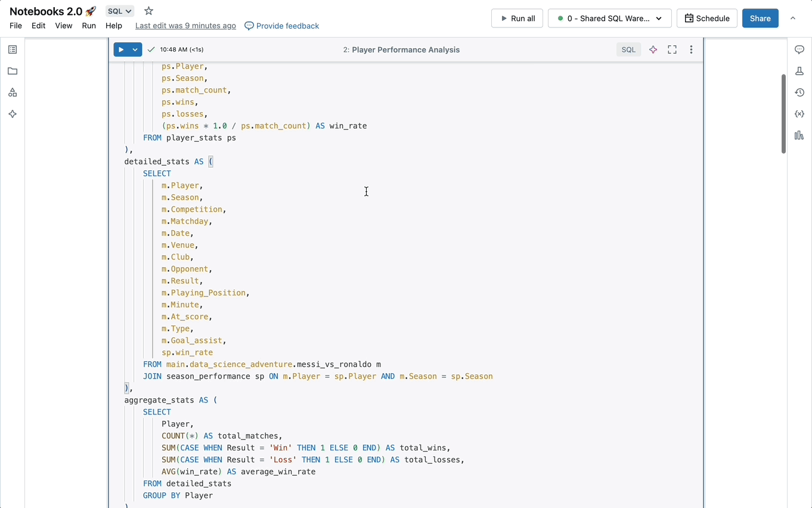Open the catalog data icon in left sidebar
This screenshot has width=812, height=508.
[x=13, y=92]
